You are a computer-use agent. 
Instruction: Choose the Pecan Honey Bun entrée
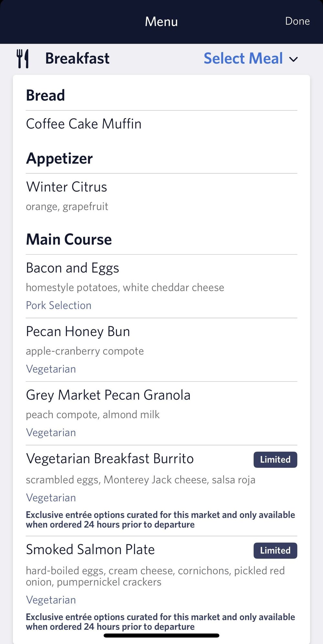tap(78, 332)
